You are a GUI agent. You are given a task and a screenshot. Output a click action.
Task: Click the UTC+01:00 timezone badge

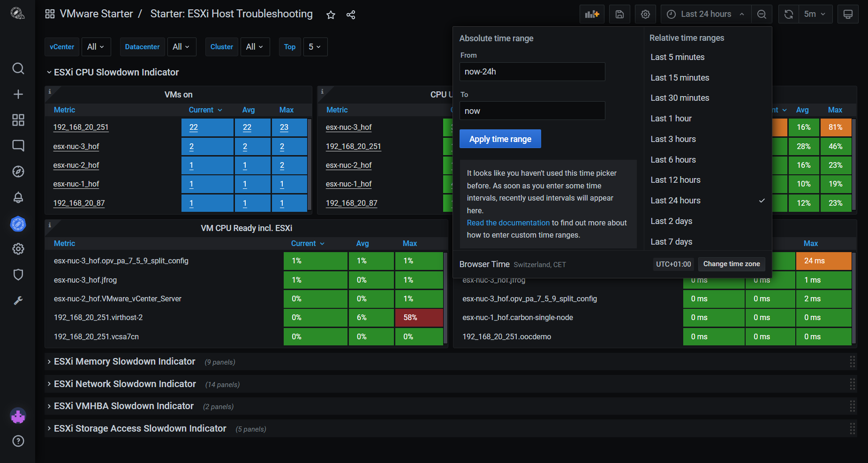pos(673,264)
